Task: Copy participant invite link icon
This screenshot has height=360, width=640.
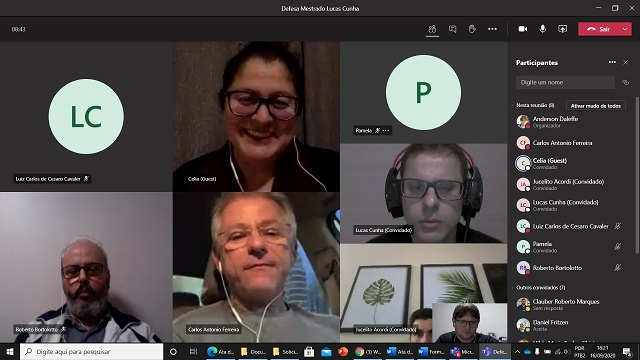Action: pos(625,82)
